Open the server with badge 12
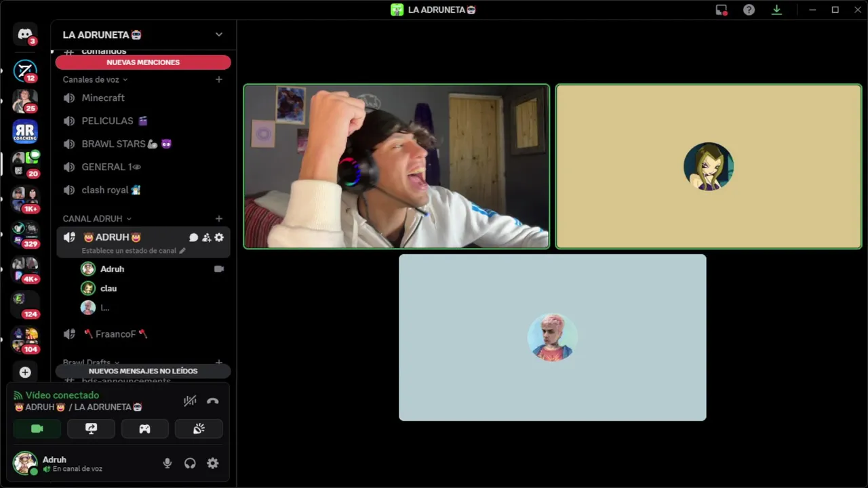Screen dimensions: 868x488 click(x=25, y=70)
